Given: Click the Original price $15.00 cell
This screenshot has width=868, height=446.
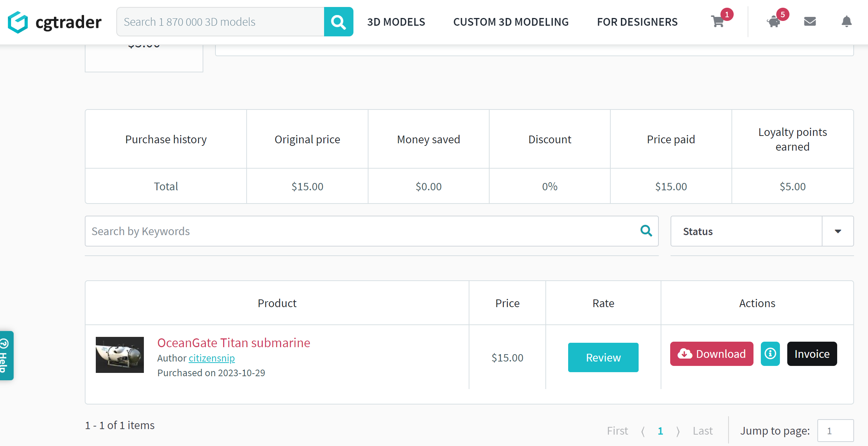Looking at the screenshot, I should coord(307,186).
